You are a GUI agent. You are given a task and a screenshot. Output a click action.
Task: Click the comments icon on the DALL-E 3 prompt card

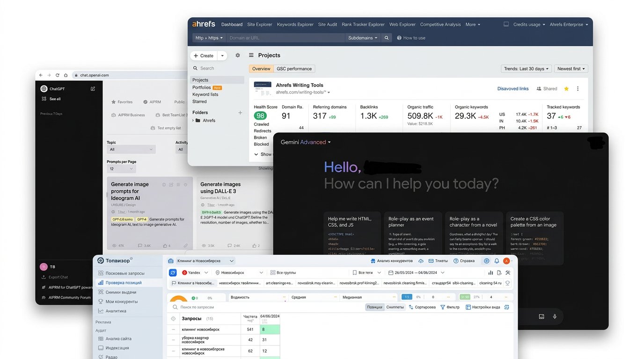230,245
